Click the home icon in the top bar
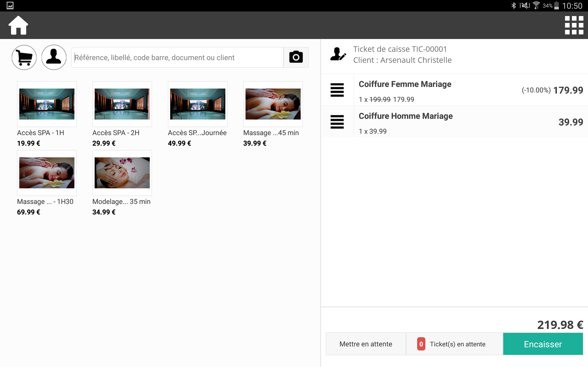The width and height of the screenshot is (588, 367). click(18, 25)
